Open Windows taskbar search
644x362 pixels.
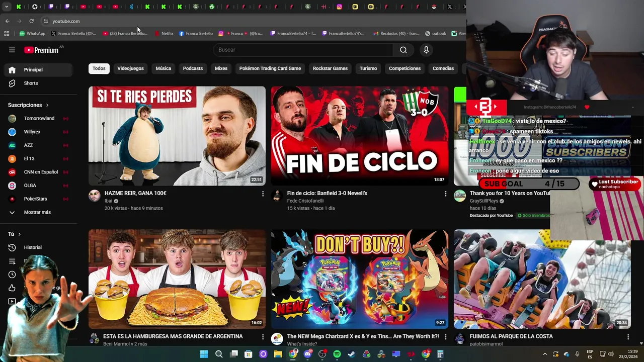coord(219,354)
